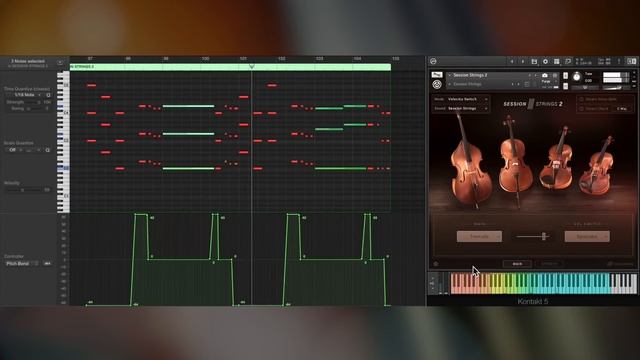Screen dimensions: 640x360
Task: Open the Sound Session Strings dropdown
Action: click(x=467, y=109)
